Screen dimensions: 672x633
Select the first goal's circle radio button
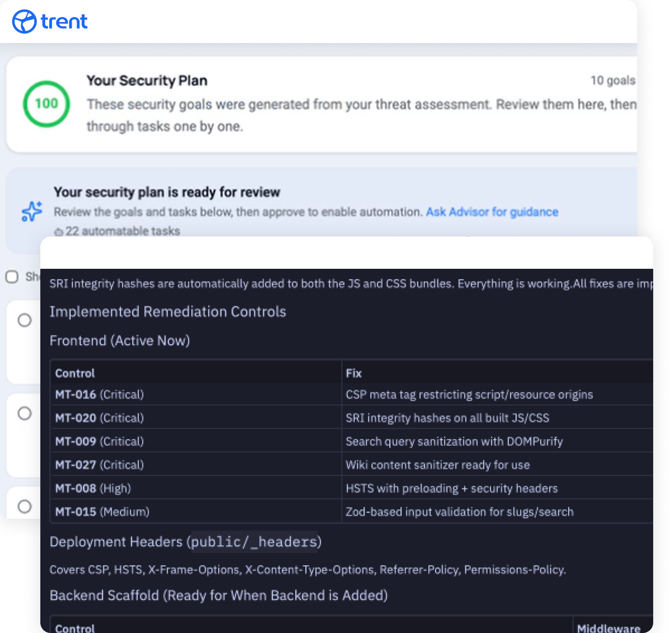[25, 320]
